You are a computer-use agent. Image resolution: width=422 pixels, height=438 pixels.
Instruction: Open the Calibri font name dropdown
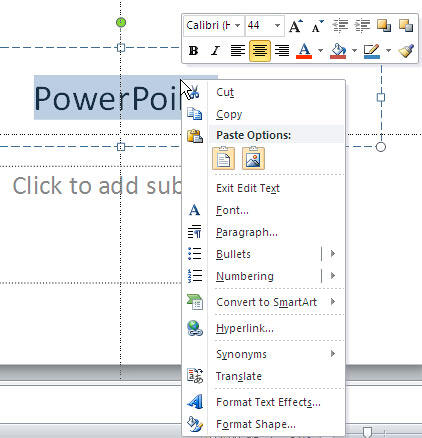click(237, 26)
